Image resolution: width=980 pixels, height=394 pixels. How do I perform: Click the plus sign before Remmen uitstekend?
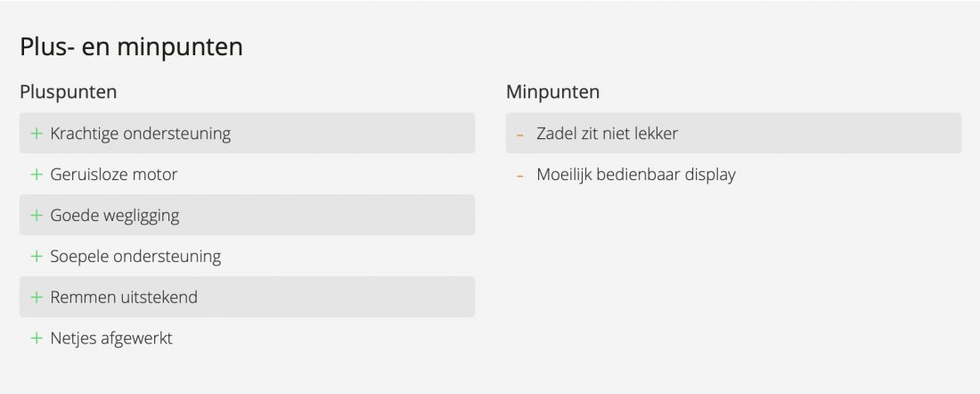point(37,298)
